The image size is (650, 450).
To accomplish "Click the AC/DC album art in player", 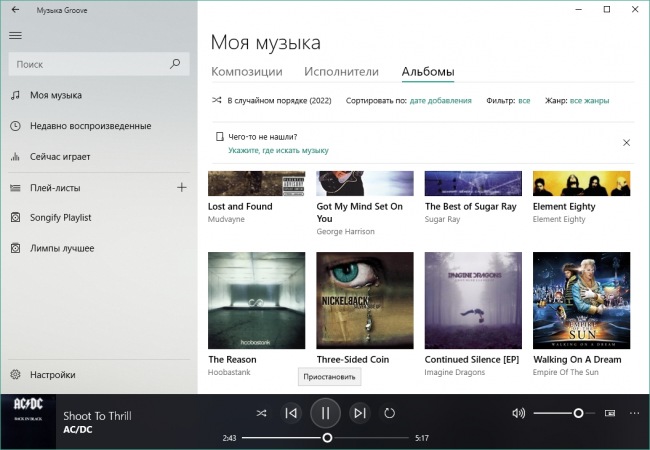I will click(28, 422).
